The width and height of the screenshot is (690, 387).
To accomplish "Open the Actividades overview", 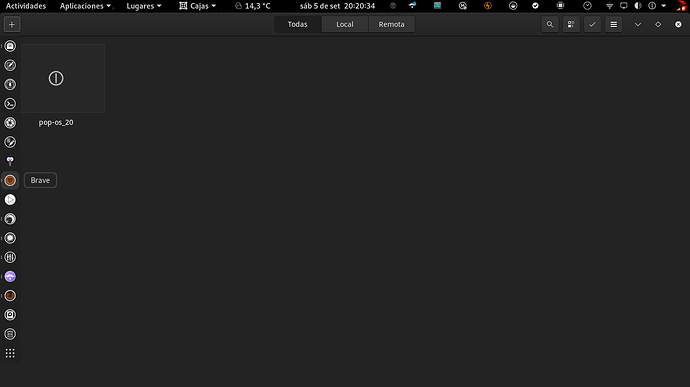I will (26, 6).
